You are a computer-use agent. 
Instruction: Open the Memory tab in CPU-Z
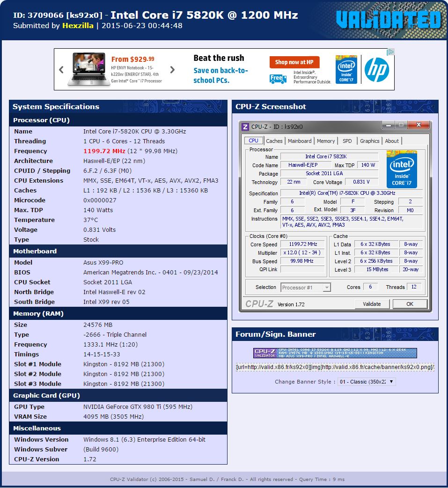pos(326,141)
